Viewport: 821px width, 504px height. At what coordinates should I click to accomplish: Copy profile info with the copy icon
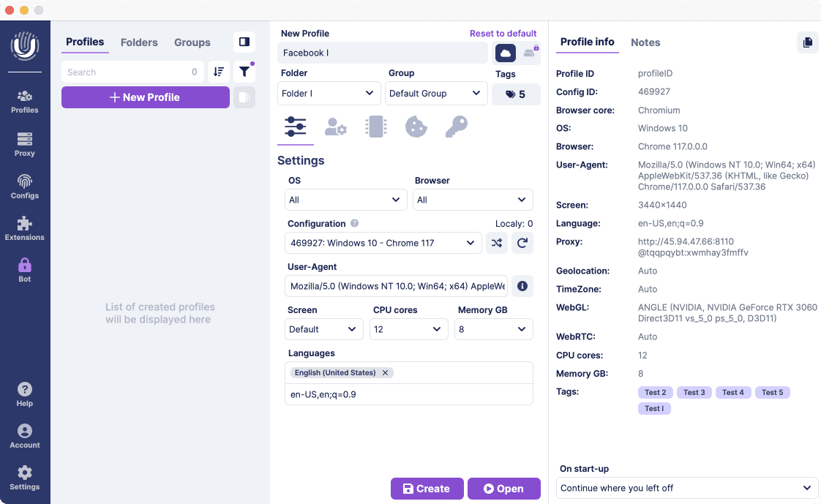click(x=807, y=42)
